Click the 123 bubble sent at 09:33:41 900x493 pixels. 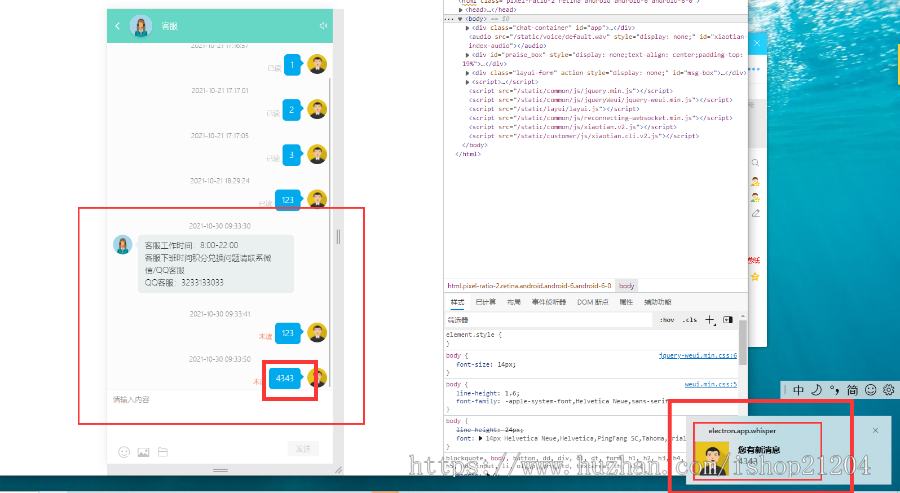click(x=288, y=333)
